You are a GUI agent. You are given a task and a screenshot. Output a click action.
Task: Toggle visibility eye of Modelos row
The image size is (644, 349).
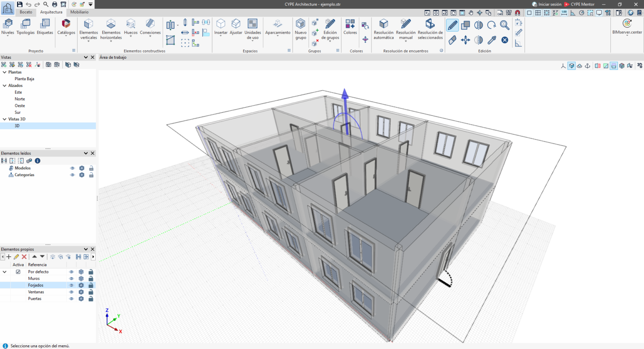(x=72, y=168)
